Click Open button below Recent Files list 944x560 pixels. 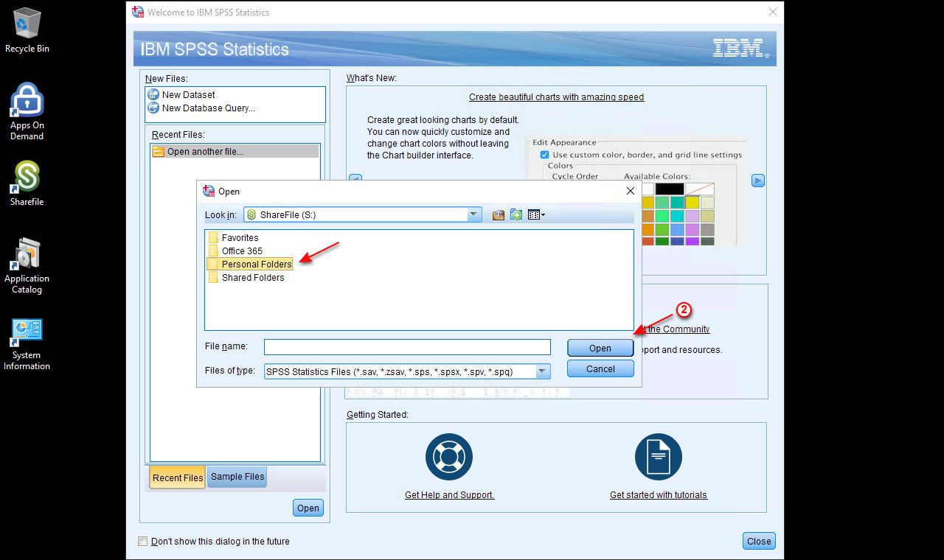tap(308, 508)
